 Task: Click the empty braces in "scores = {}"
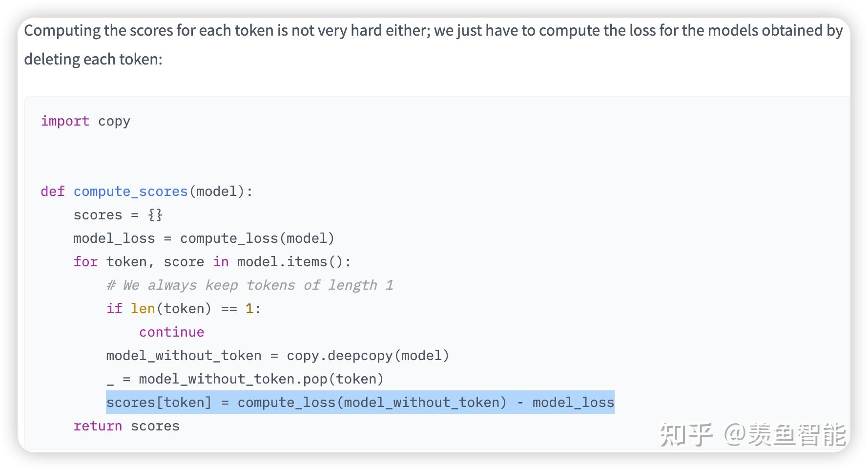tap(155, 214)
